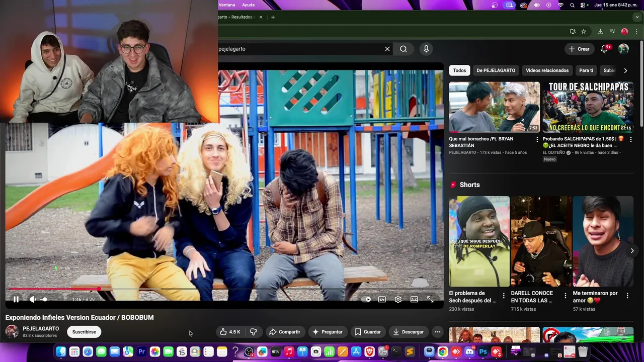Open Chrome downloads

(600, 31)
